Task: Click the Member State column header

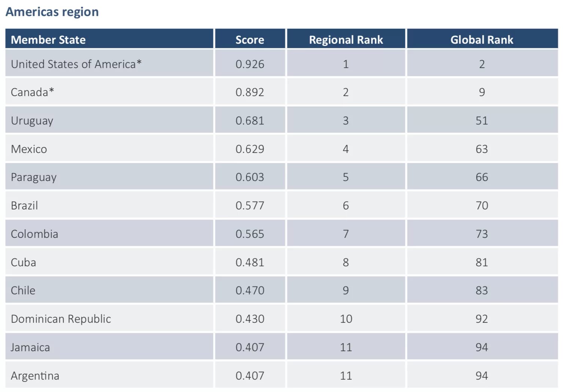Action: 109,39
